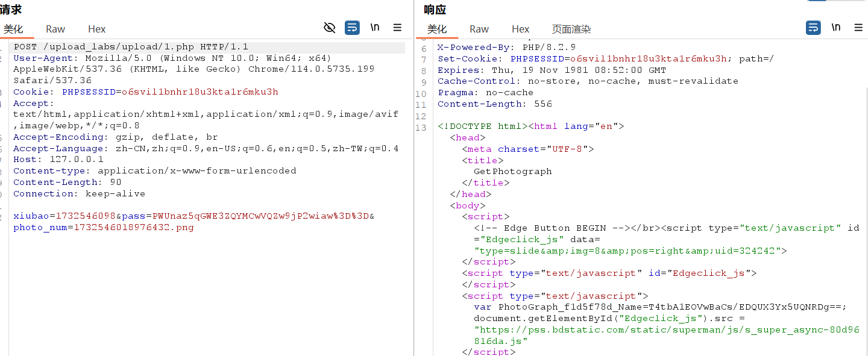Click the bdstatic.com script URL in response
Viewport: 868px width, 356px height.
tap(666, 330)
